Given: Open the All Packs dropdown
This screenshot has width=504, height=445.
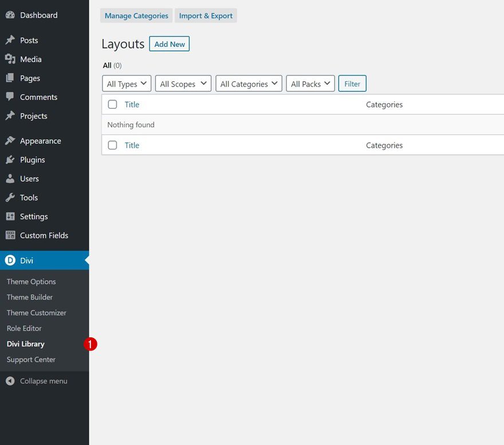Looking at the screenshot, I should point(310,83).
